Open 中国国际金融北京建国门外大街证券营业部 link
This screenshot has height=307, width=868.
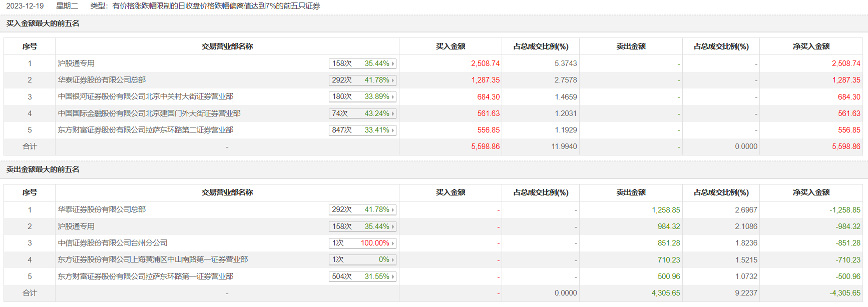coord(149,113)
